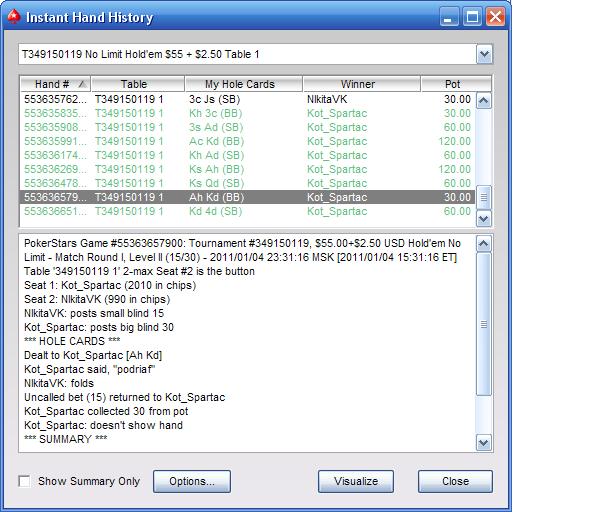This screenshot has height=512, width=604.
Task: Select hand 553636269 with Ks Ah
Action: point(247,169)
